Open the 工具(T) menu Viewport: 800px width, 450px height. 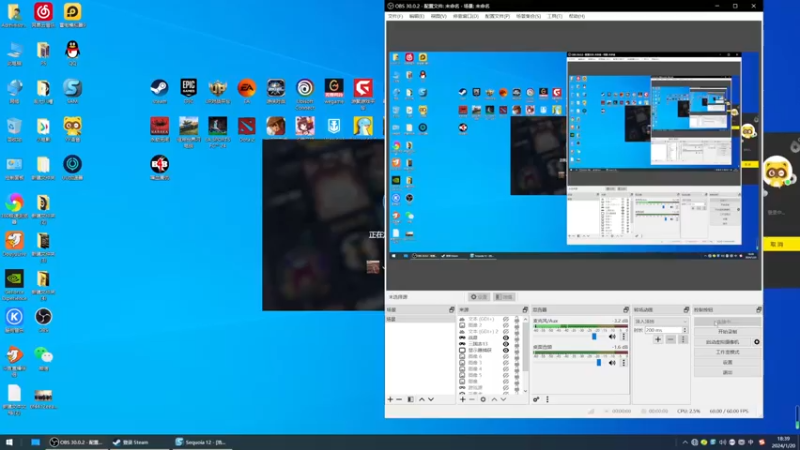click(554, 16)
